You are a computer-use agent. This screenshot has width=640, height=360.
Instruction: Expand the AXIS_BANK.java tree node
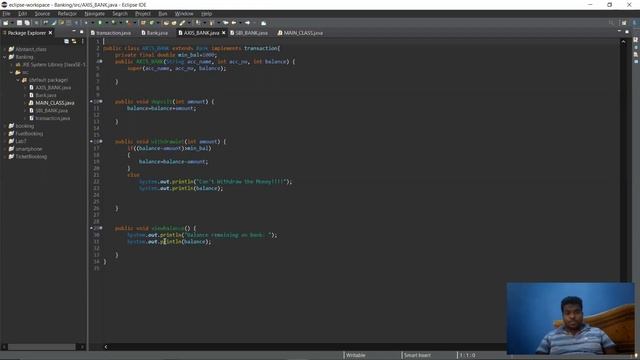point(25,87)
